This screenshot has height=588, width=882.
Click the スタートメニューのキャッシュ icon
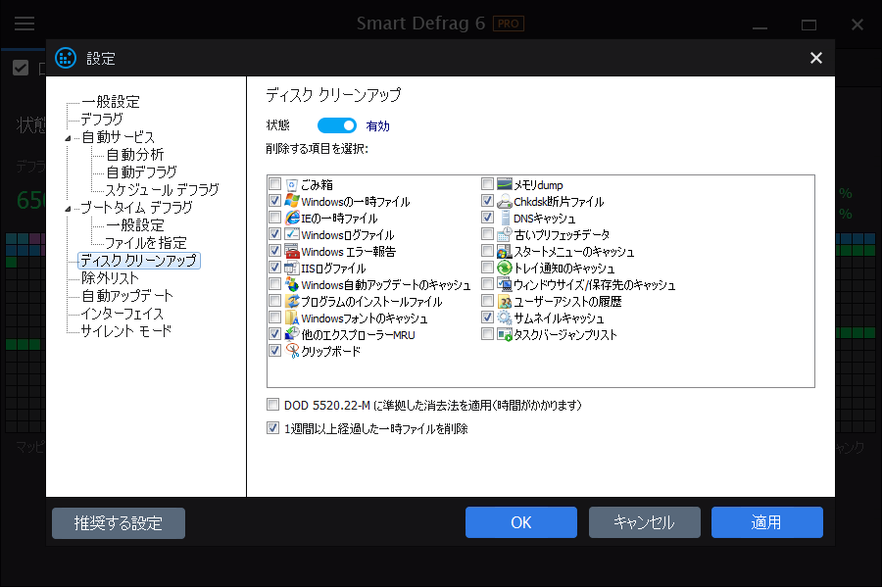tap(504, 251)
